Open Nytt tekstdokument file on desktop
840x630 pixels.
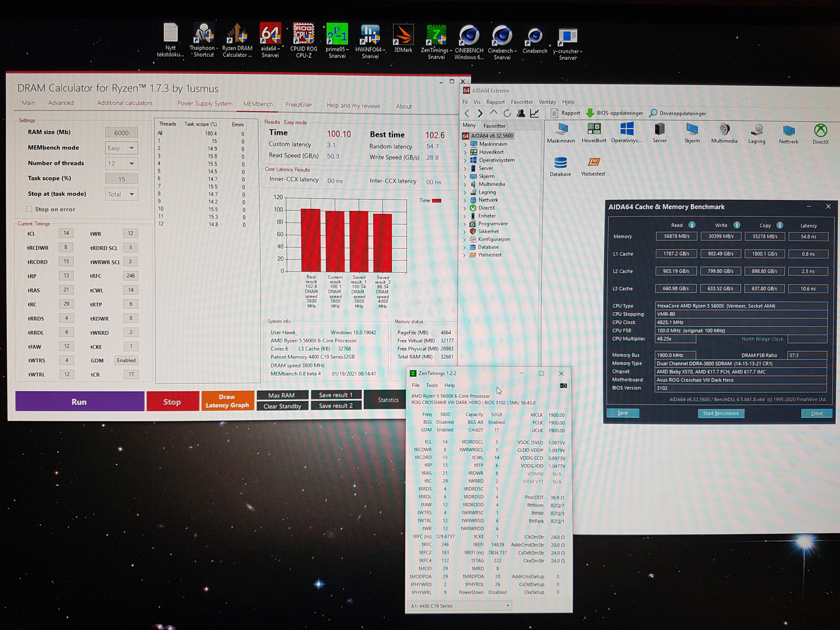171,40
